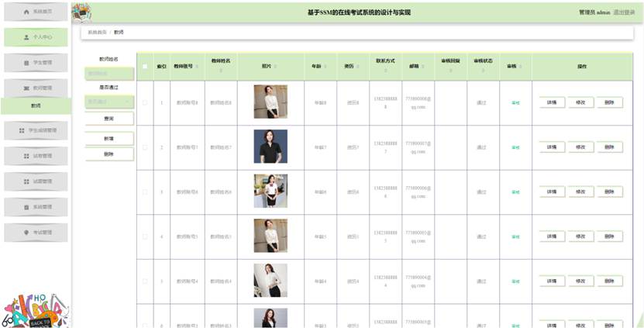The image size is (644, 328).
Task: Click the icon beside 考试管理
Action: click(x=26, y=233)
